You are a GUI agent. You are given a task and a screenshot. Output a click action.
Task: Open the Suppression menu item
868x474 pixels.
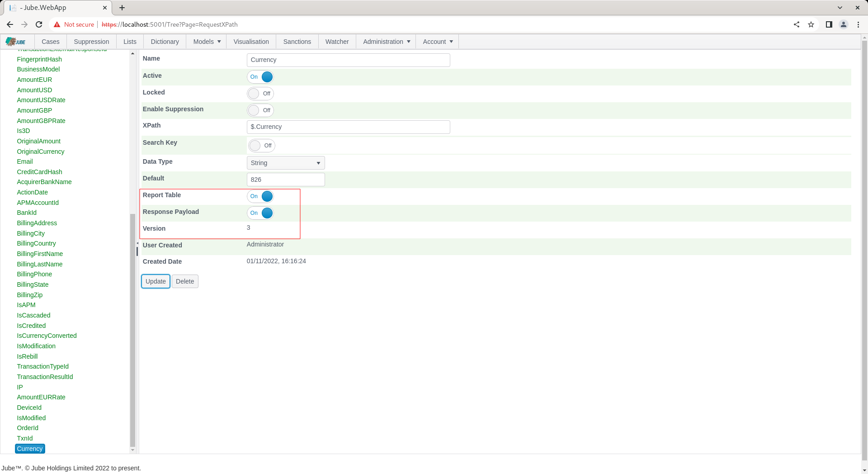click(91, 42)
